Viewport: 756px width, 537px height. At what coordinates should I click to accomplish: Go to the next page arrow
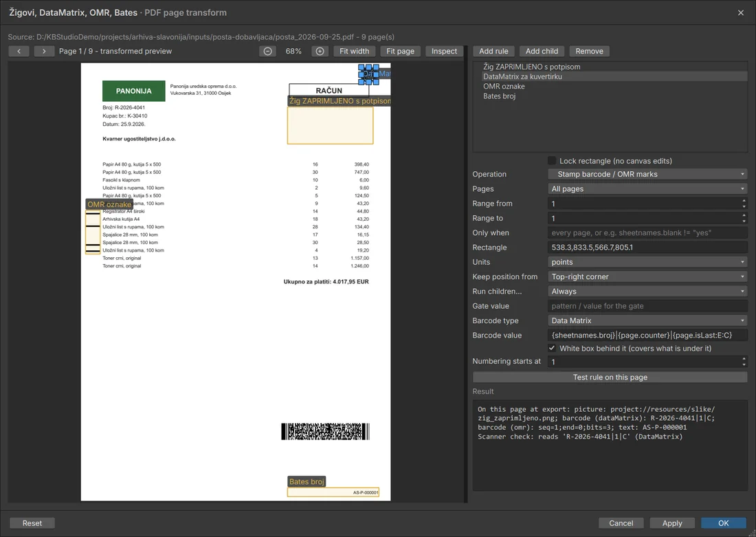point(44,51)
